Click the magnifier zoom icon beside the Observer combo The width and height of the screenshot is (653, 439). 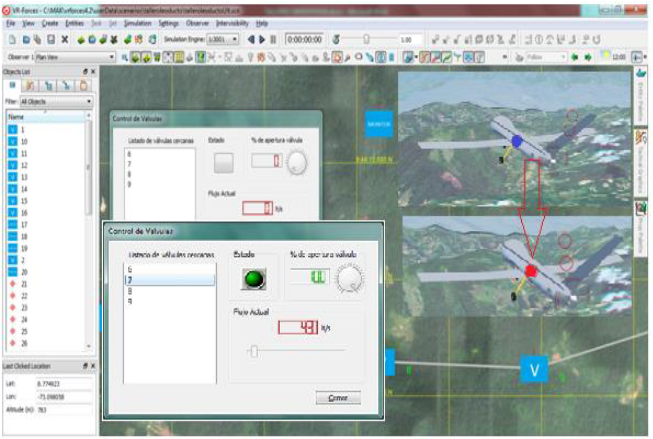tap(124, 57)
